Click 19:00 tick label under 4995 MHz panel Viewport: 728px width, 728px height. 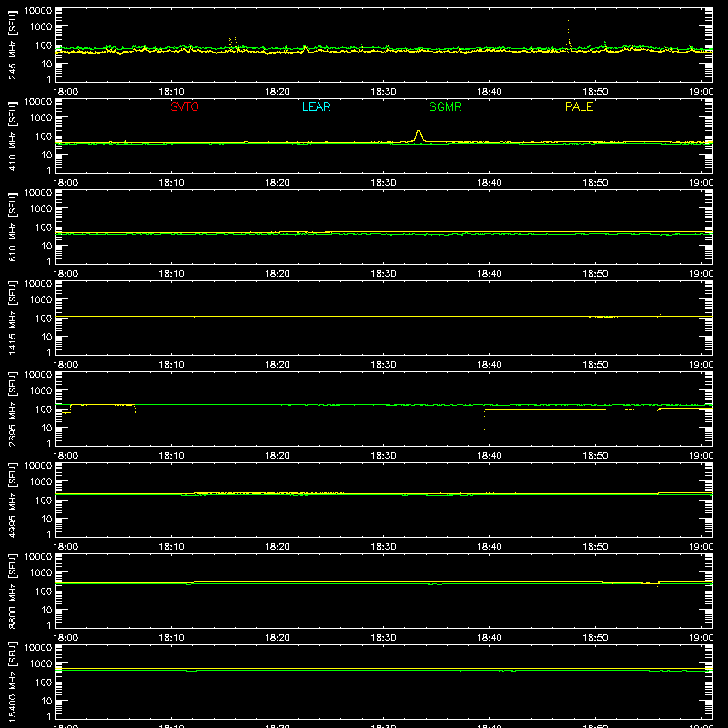tap(701, 547)
